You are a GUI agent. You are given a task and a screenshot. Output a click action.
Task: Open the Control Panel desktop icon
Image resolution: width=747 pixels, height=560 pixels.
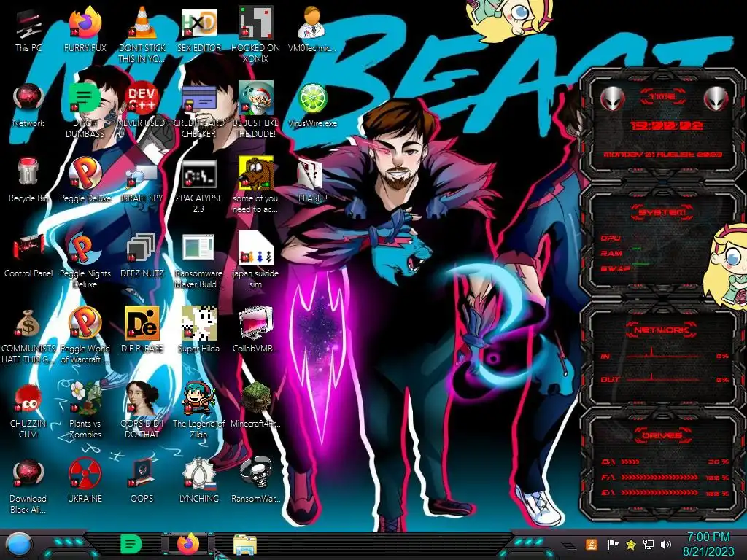[28, 256]
